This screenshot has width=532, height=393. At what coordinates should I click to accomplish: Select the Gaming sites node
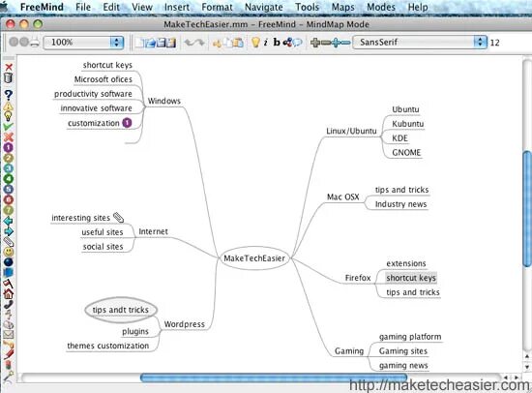point(403,351)
